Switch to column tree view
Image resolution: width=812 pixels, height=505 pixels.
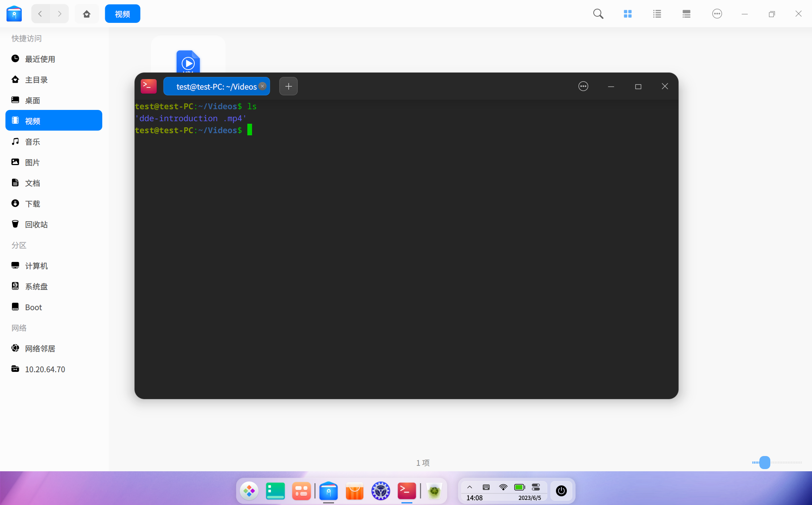(687, 14)
